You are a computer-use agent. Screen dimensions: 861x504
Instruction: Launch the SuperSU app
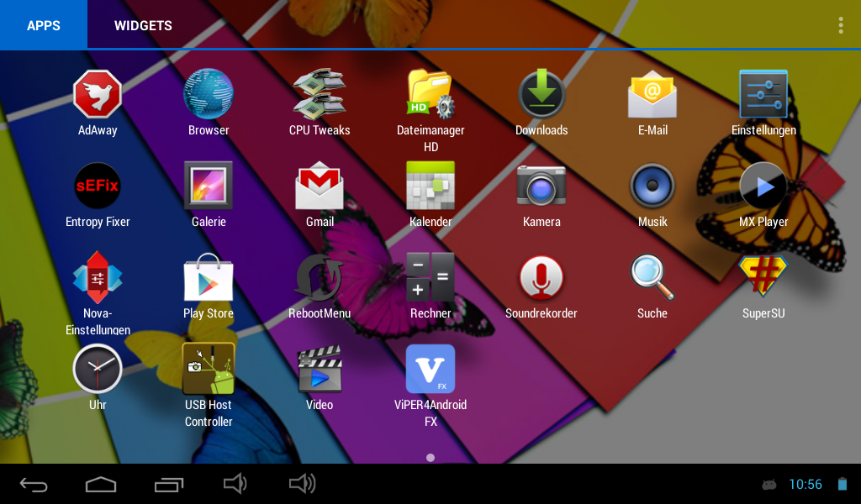[x=763, y=277]
